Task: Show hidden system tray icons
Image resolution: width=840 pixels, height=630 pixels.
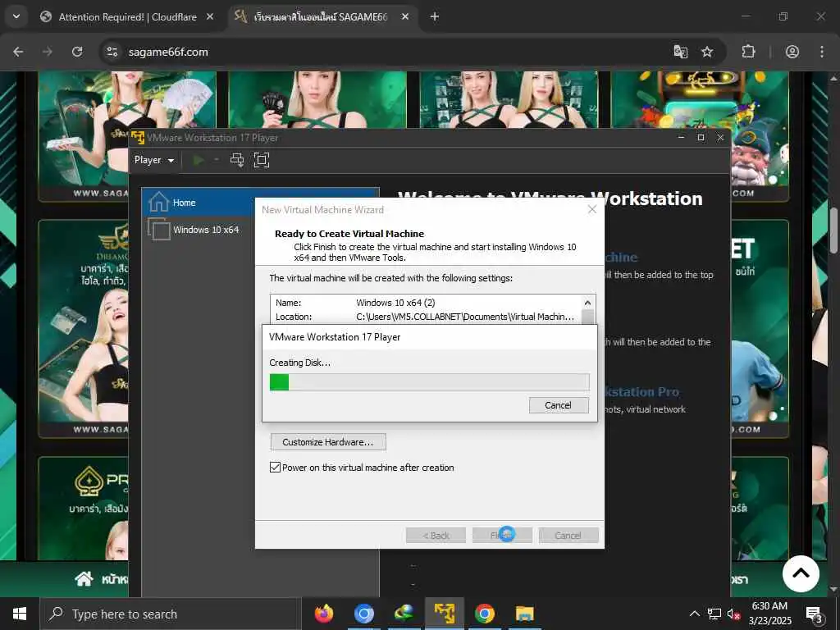Action: (x=694, y=614)
